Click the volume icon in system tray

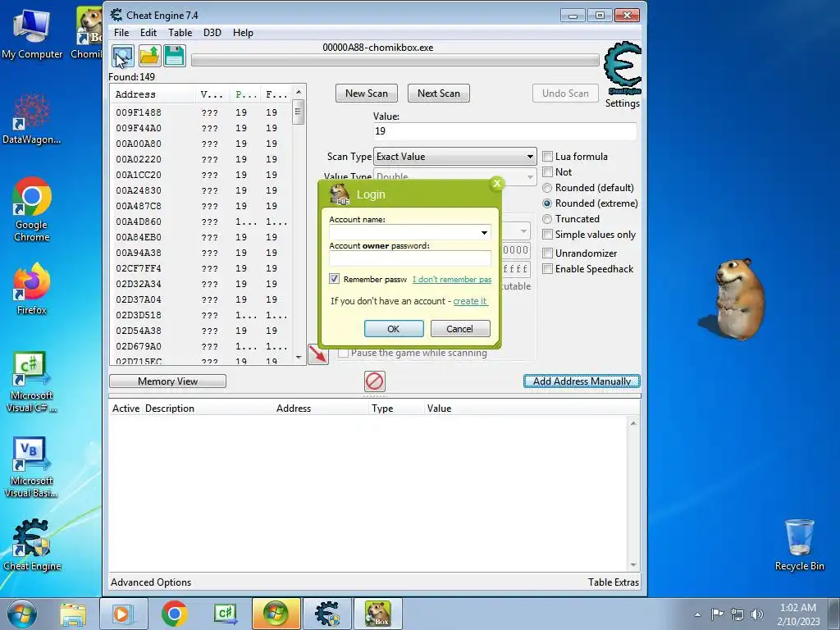(757, 614)
